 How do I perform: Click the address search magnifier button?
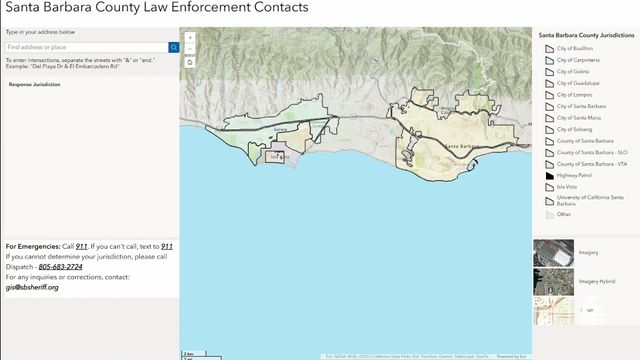point(173,47)
